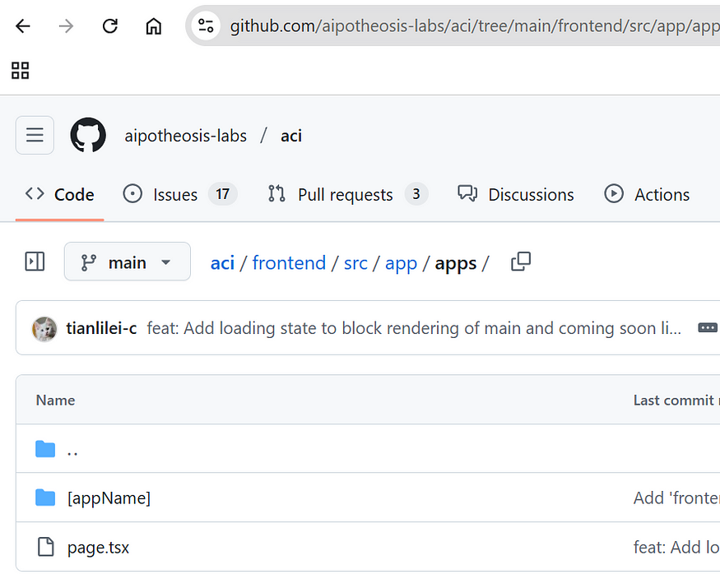This screenshot has width=720, height=588.
Task: Click the git branch icon in branch selector
Action: pyautogui.click(x=88, y=262)
